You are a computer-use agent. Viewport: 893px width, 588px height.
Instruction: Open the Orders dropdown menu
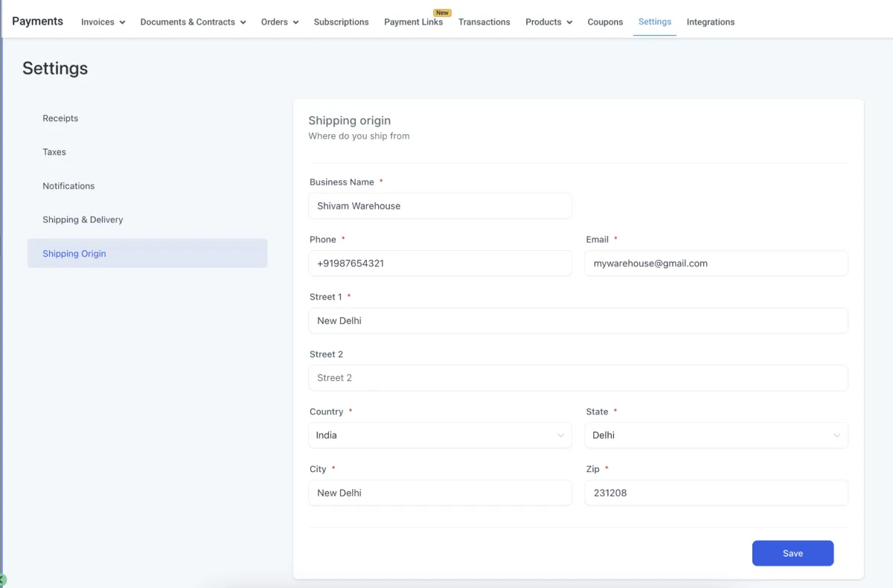coord(280,22)
